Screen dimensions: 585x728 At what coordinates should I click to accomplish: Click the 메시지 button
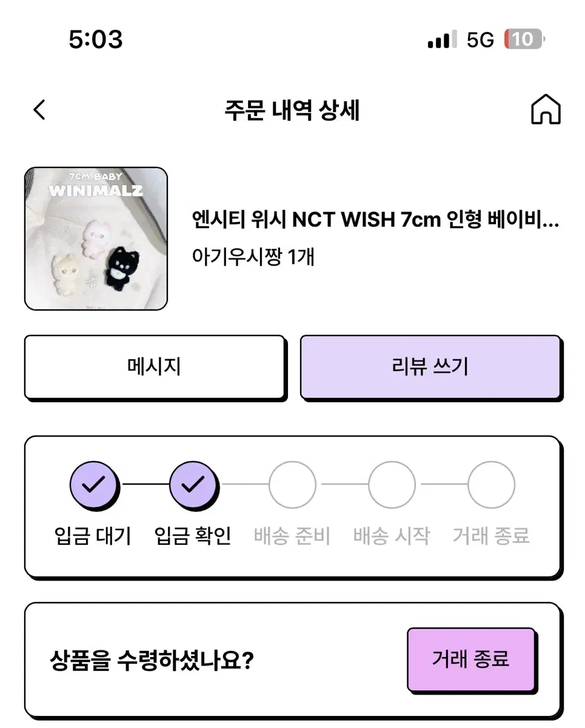point(155,367)
